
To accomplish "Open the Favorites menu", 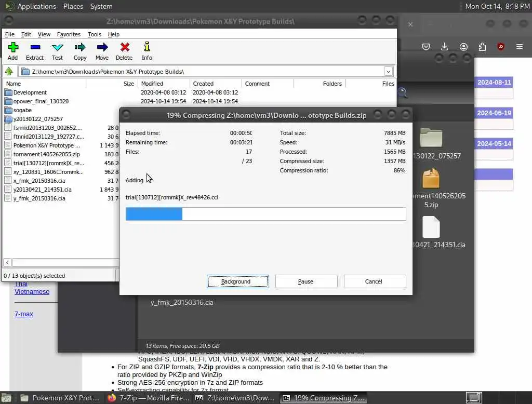I will (x=69, y=34).
